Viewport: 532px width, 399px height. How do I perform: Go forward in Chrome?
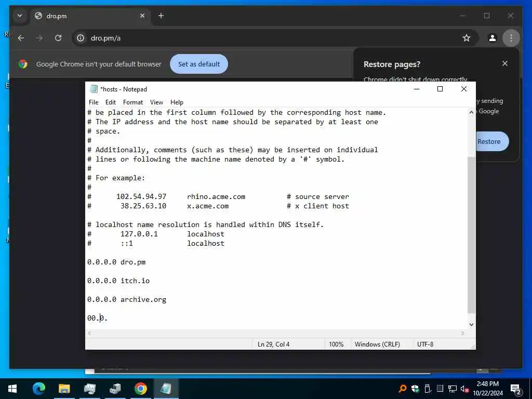[39, 38]
